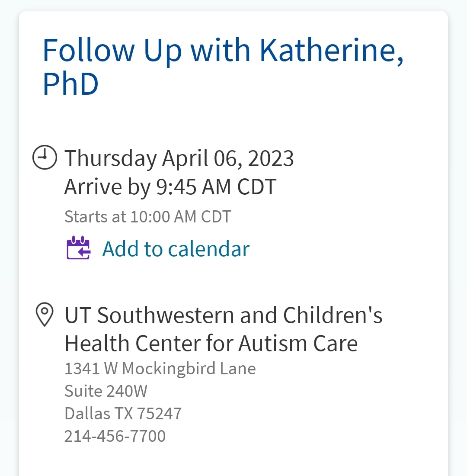Viewport: 467px width, 476px height.
Task: Call the phone number 214-456-7700
Action: [115, 436]
